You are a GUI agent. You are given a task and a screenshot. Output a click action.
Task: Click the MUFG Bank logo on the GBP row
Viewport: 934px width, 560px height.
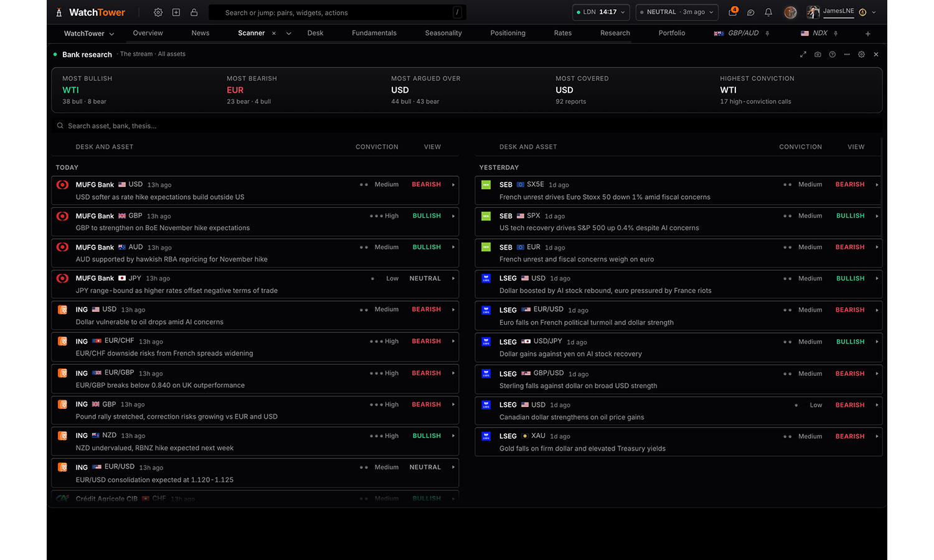click(62, 216)
